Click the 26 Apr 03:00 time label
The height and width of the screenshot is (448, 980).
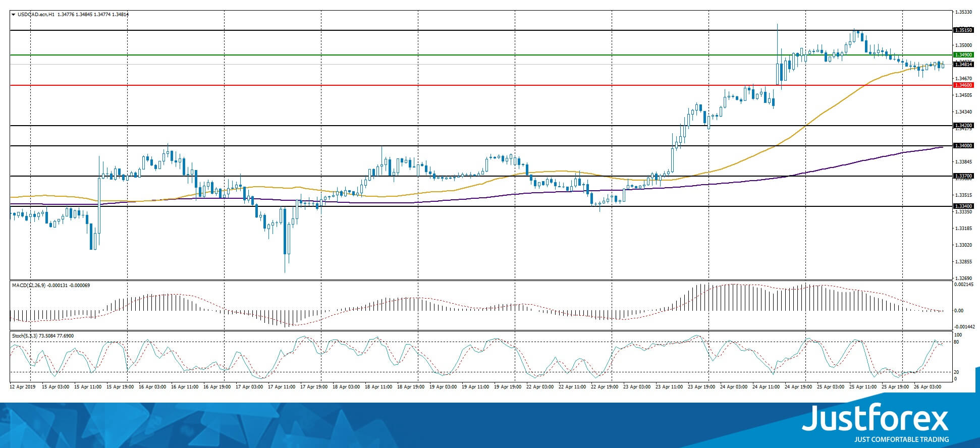pos(928,387)
